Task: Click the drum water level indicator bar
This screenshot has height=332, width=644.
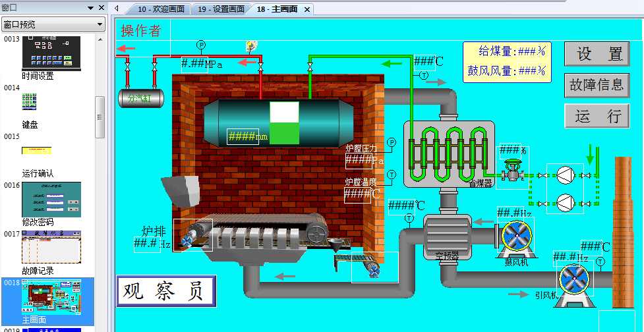Action: click(x=284, y=123)
